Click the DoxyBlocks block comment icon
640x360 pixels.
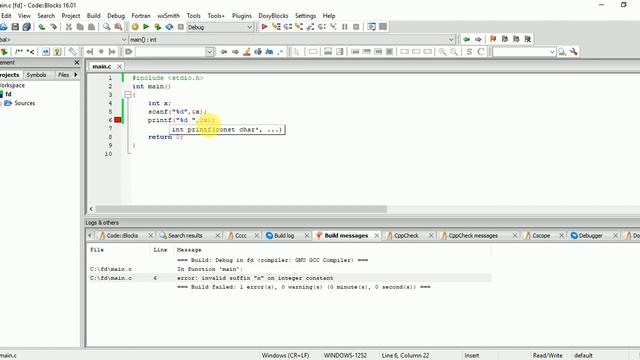coord(19,52)
